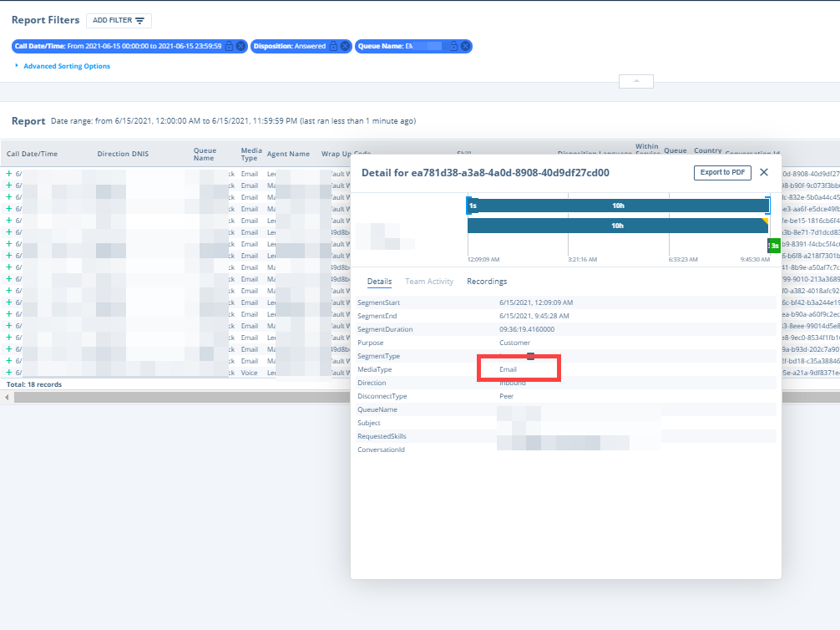Screen dimensions: 840x630
Task: Click the conversation ID cell '9ec0-8534f1fb1'
Action: click(x=811, y=338)
